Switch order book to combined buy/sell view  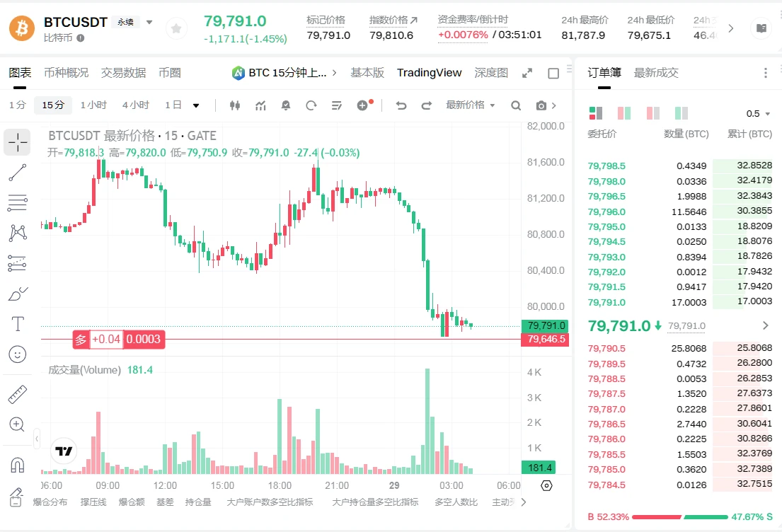pyautogui.click(x=595, y=113)
